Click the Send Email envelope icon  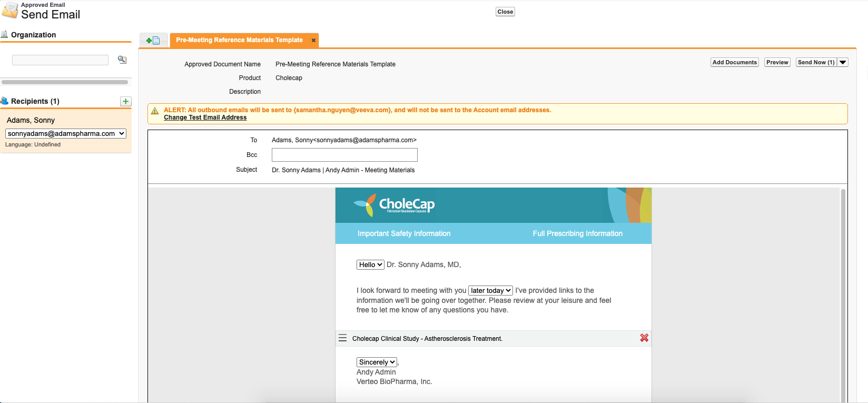point(10,11)
